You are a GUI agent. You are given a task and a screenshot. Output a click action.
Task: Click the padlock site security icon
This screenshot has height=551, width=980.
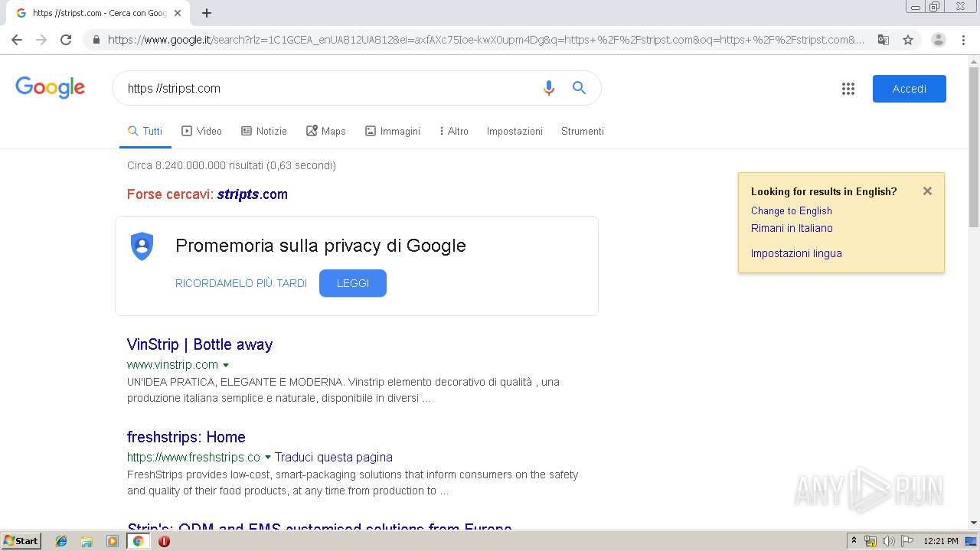pos(96,40)
